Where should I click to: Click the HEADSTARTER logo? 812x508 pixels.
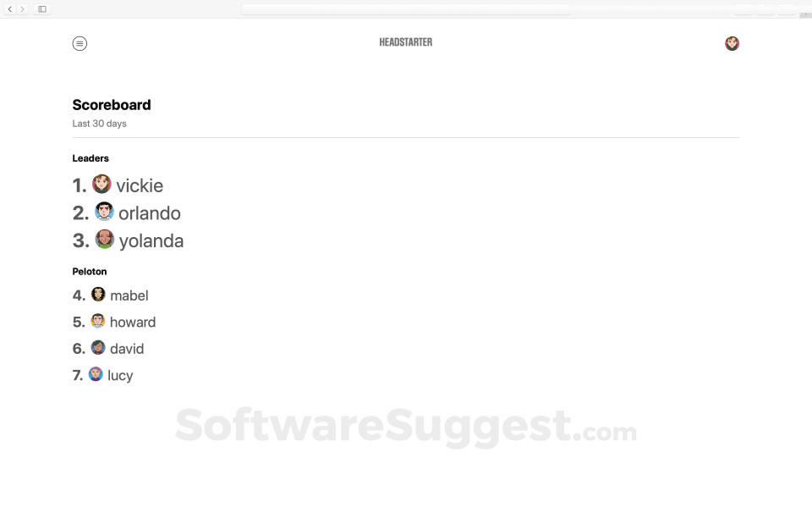point(406,42)
